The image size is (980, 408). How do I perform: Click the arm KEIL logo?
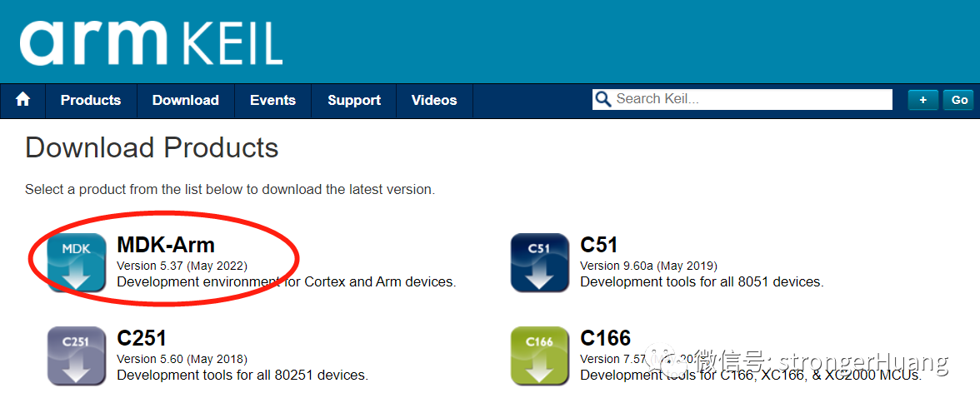(x=152, y=42)
